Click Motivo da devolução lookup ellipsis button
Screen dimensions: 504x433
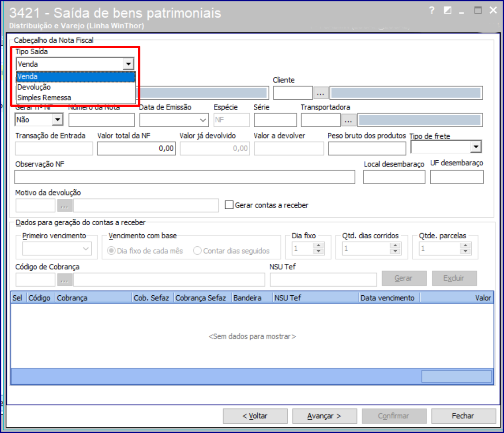[x=64, y=205]
